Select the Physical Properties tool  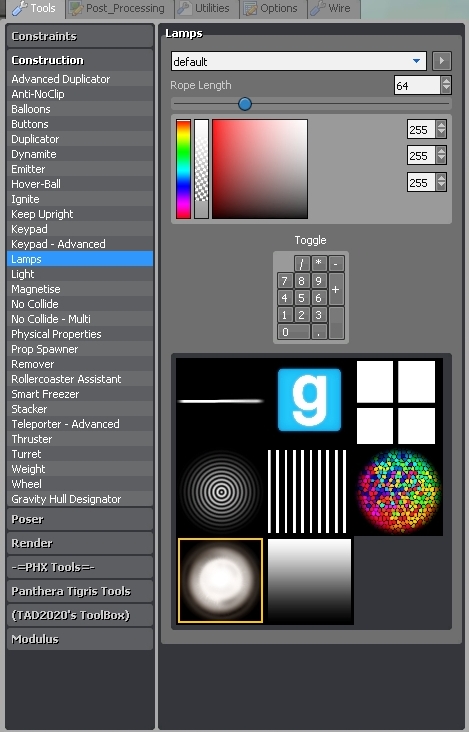(x=80, y=334)
